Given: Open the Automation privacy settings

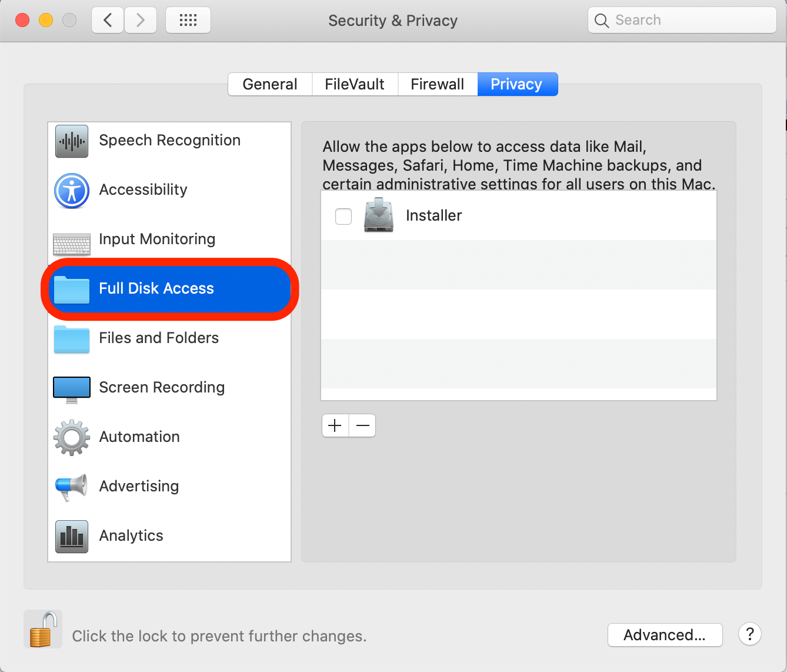Looking at the screenshot, I should point(139,437).
